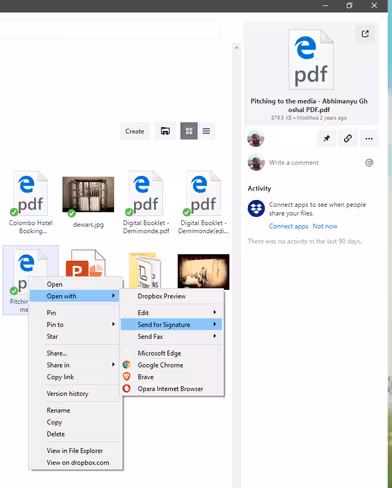Select View in File Explorer
Viewport: 392px width, 488px height.
pos(75,451)
